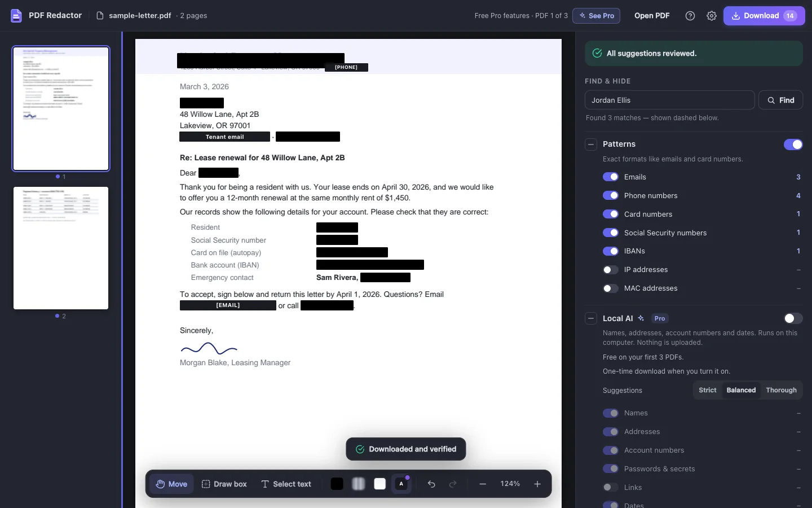The width and height of the screenshot is (812, 508).
Task: Enable the Local AI switch
Action: [x=793, y=318]
